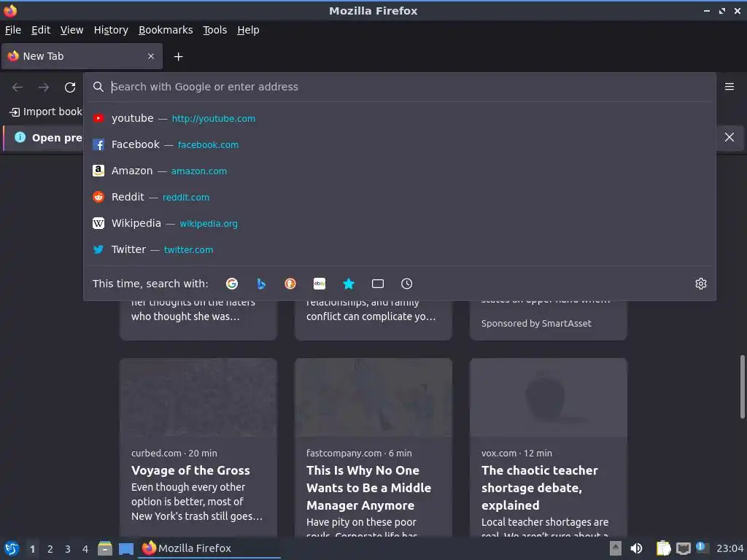This screenshot has width=747, height=560.
Task: Click the network tray icon
Action: tap(683, 548)
